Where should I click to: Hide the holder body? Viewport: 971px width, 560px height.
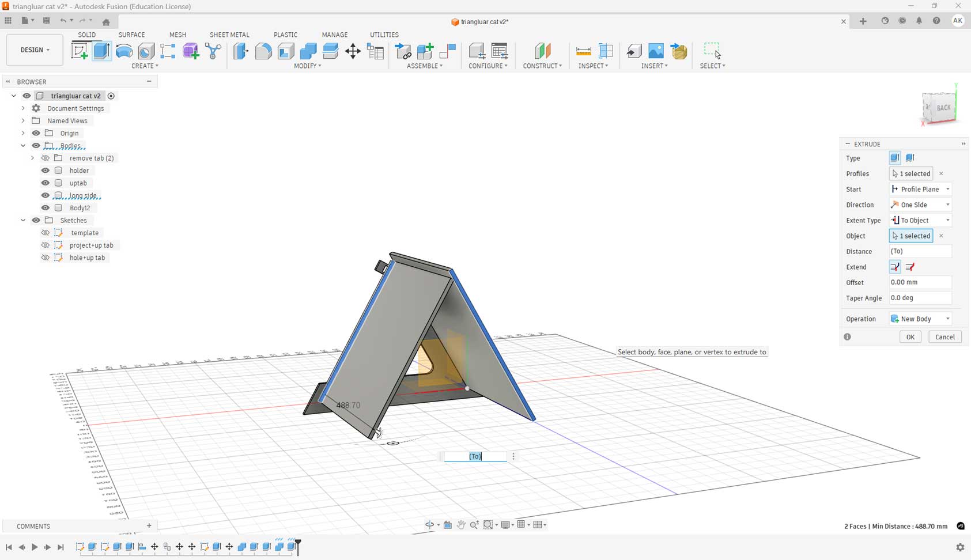pyautogui.click(x=46, y=171)
